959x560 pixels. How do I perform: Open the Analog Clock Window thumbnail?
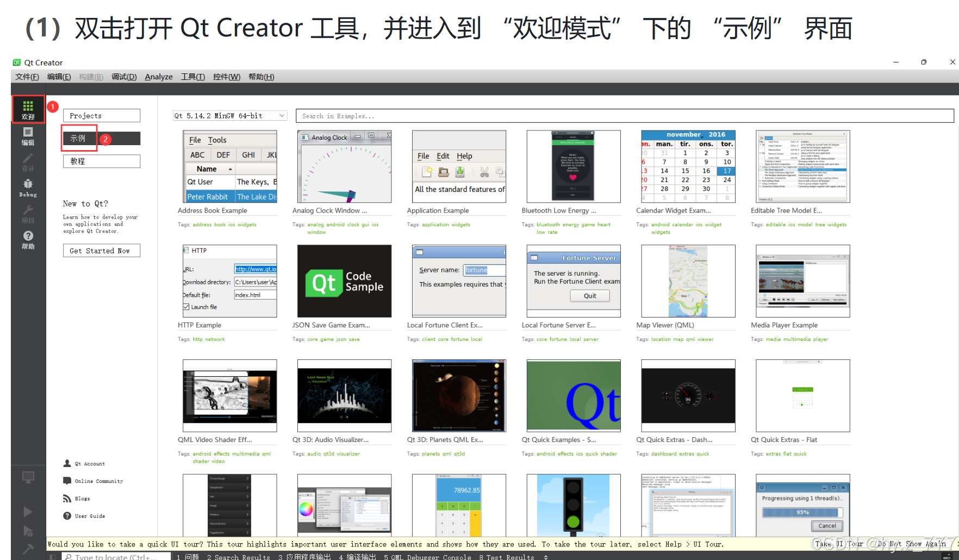point(345,166)
